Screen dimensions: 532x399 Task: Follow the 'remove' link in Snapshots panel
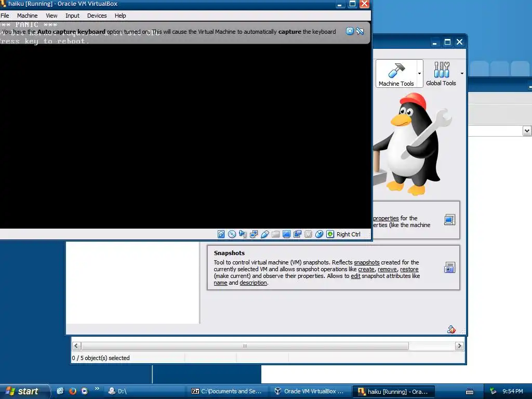click(x=387, y=269)
